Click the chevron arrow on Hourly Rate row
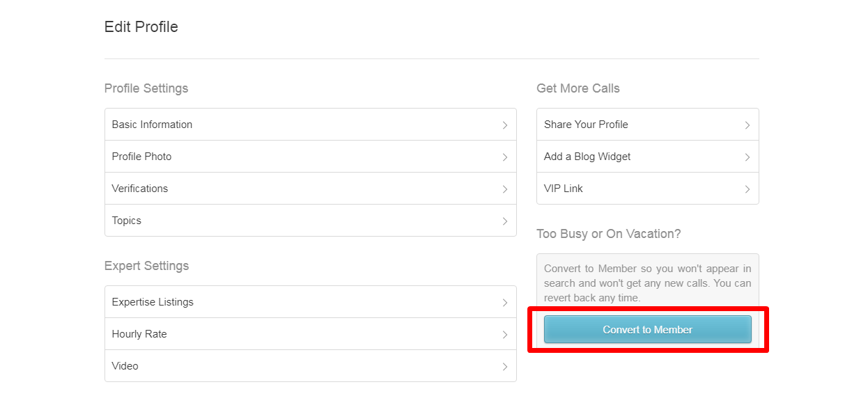Screen dimensions: 868x396 tap(505, 335)
